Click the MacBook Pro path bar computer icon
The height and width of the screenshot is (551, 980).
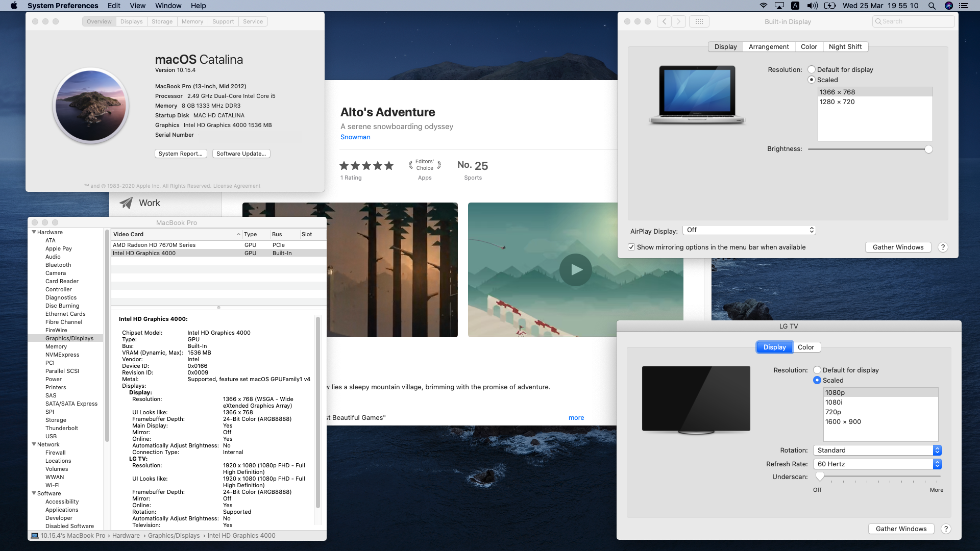(35, 536)
